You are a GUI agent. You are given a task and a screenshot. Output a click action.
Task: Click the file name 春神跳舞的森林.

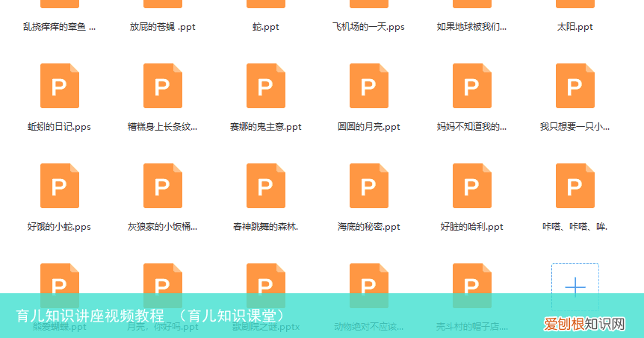coord(266,227)
